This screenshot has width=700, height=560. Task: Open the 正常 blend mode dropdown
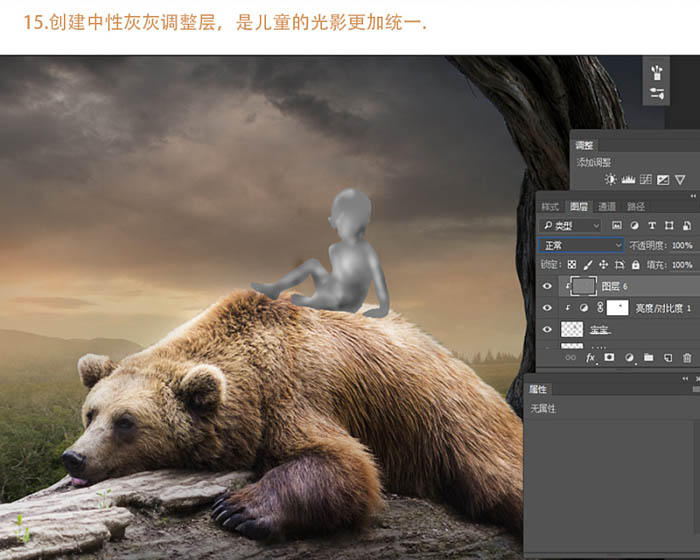[581, 245]
